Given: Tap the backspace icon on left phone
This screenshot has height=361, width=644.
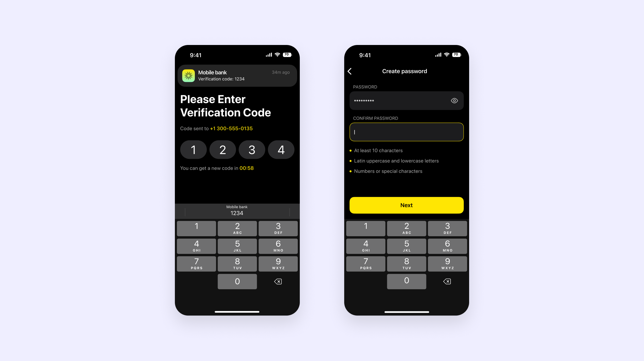Looking at the screenshot, I should click(x=278, y=281).
